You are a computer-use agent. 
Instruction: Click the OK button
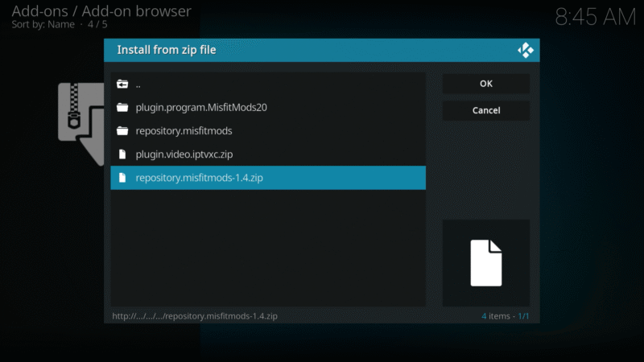(x=486, y=84)
